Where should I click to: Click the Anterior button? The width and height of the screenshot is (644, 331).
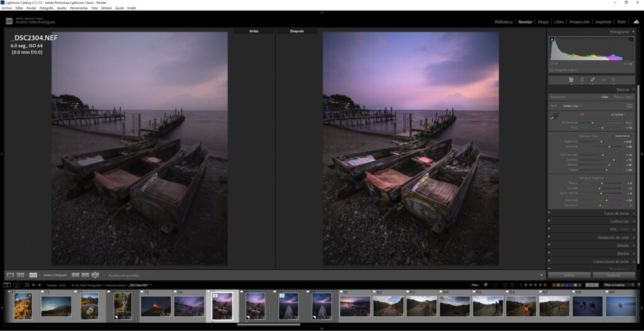pos(569,275)
